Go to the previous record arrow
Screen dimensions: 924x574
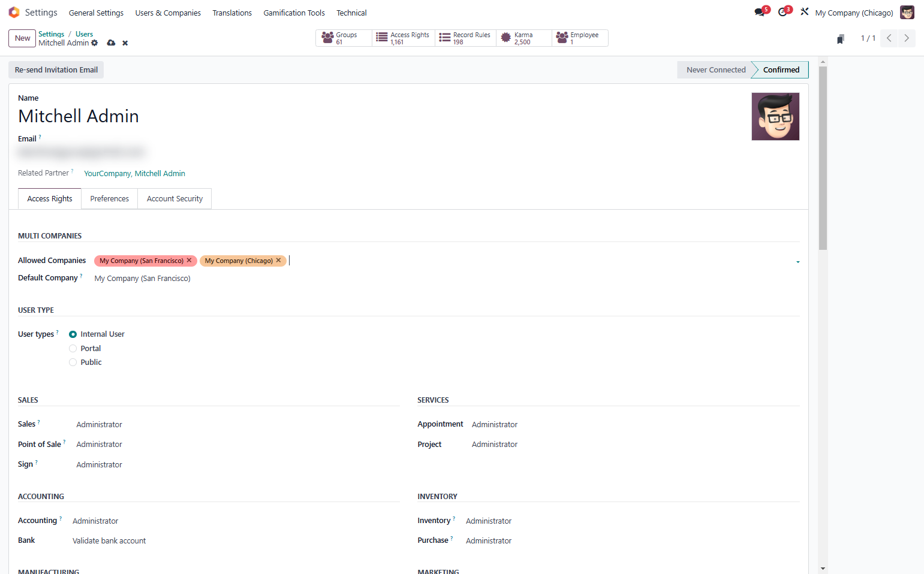889,38
